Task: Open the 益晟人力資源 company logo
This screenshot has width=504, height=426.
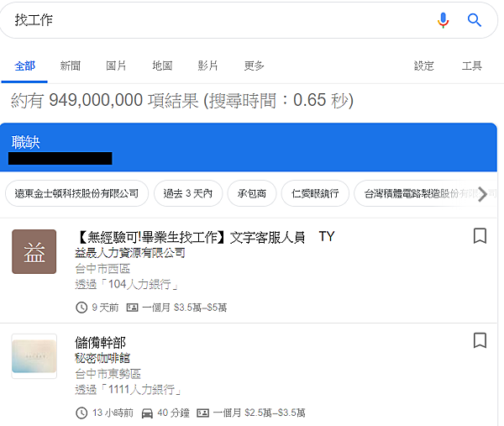Action: click(34, 252)
